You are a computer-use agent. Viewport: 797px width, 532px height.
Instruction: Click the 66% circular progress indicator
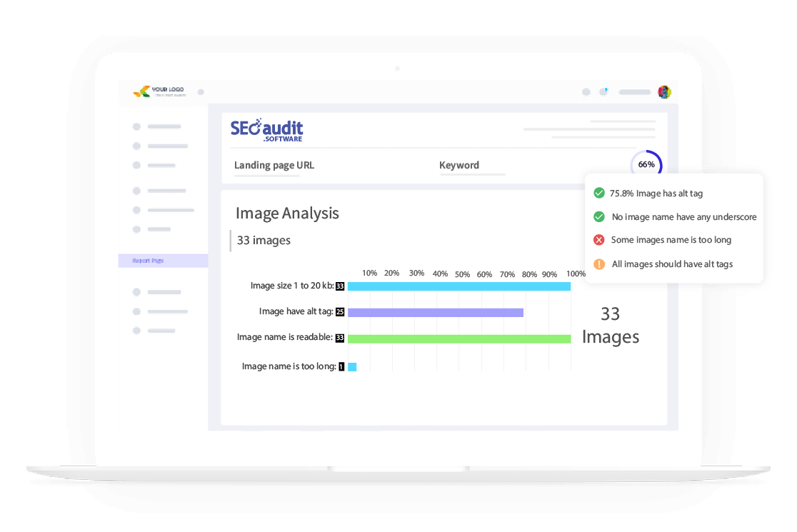click(645, 164)
